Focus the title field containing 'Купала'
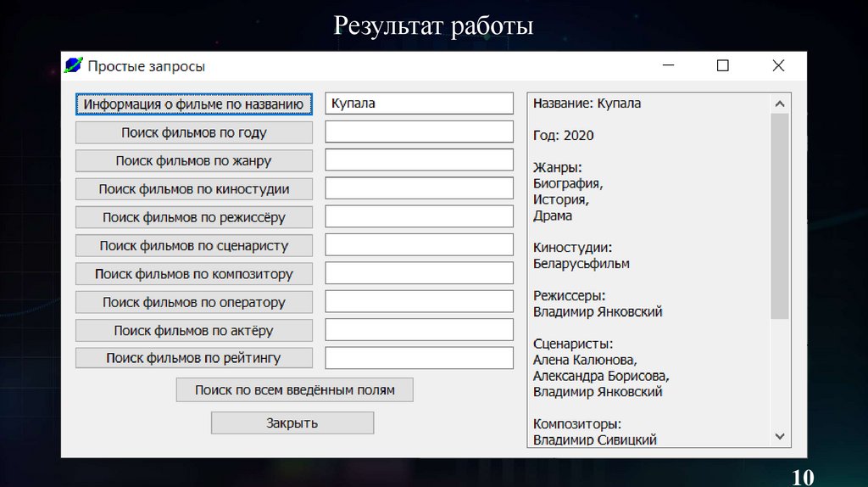868x487 pixels. tap(420, 104)
